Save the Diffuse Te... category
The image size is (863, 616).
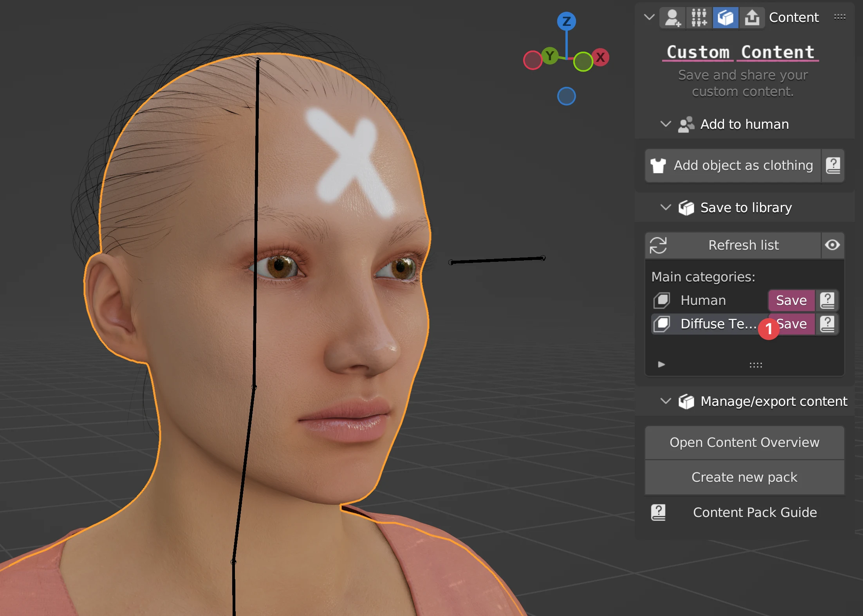point(791,324)
